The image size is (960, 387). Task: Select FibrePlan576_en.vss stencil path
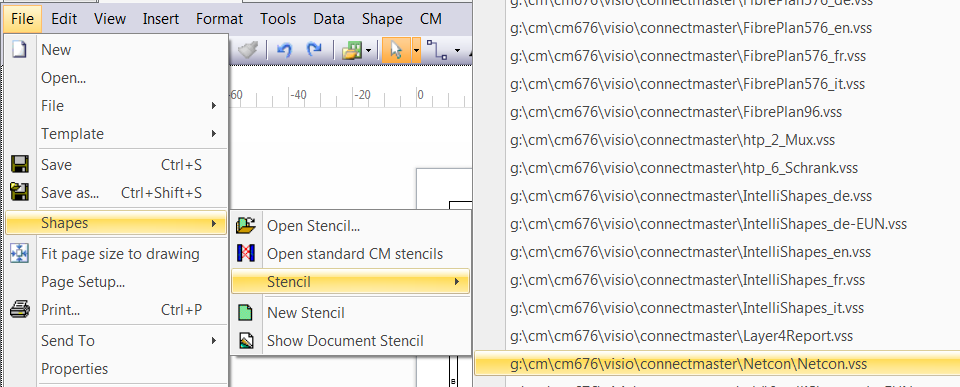coord(691,28)
